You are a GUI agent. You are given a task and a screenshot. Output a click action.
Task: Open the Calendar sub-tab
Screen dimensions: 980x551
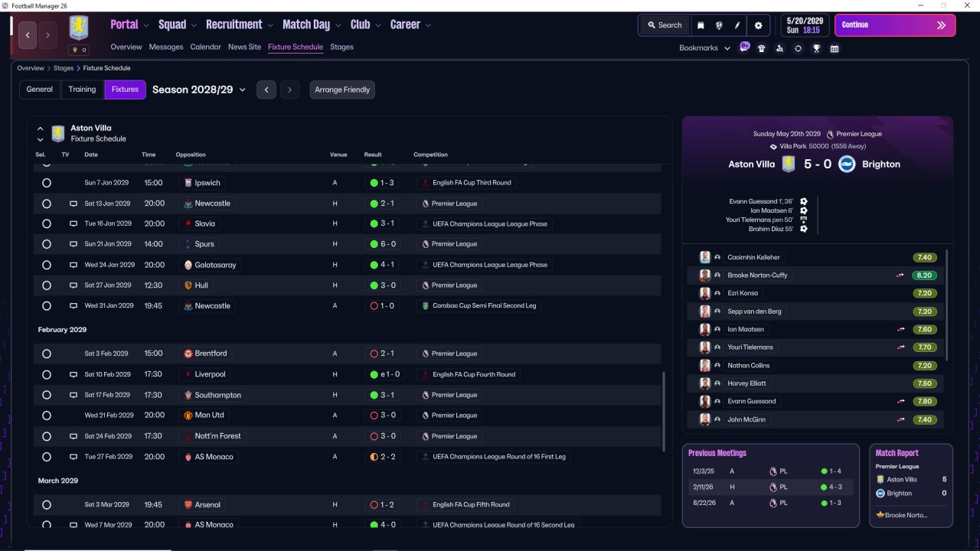coord(205,47)
